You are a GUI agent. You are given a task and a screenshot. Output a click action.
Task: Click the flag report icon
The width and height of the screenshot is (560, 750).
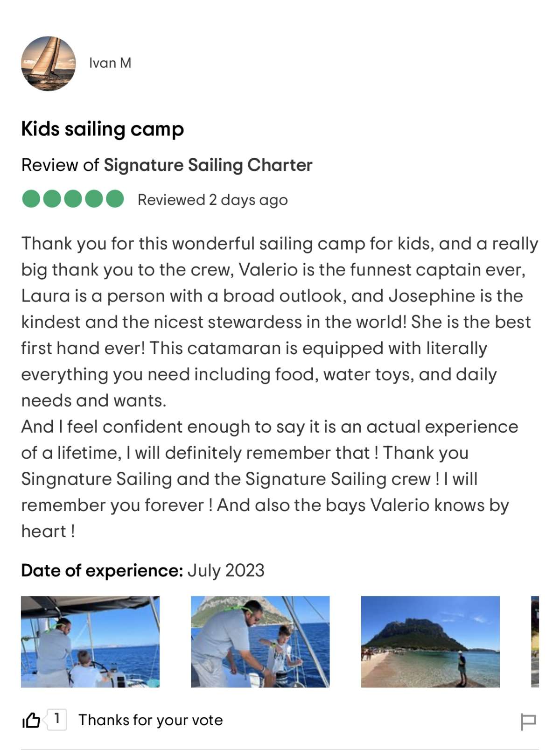pos(528,722)
